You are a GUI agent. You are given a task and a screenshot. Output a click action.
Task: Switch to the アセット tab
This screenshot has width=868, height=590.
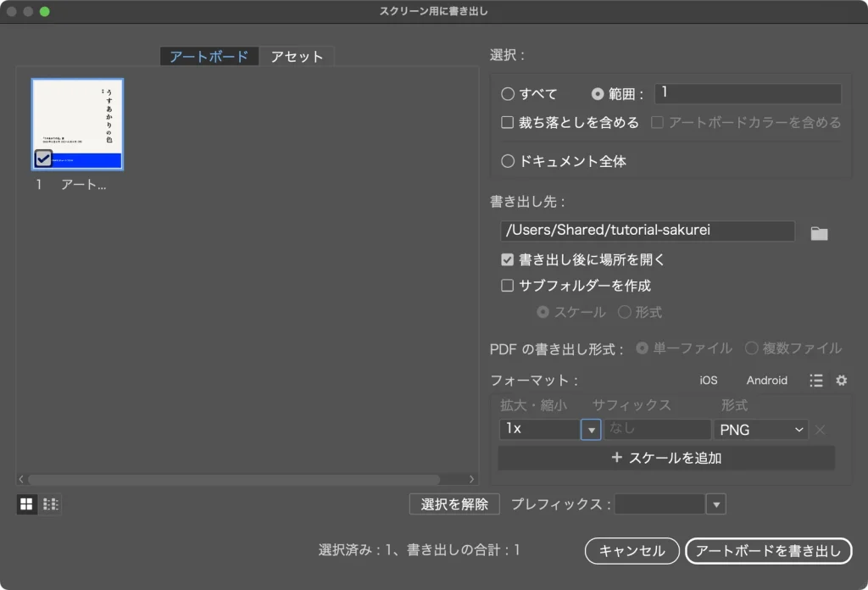(x=297, y=57)
